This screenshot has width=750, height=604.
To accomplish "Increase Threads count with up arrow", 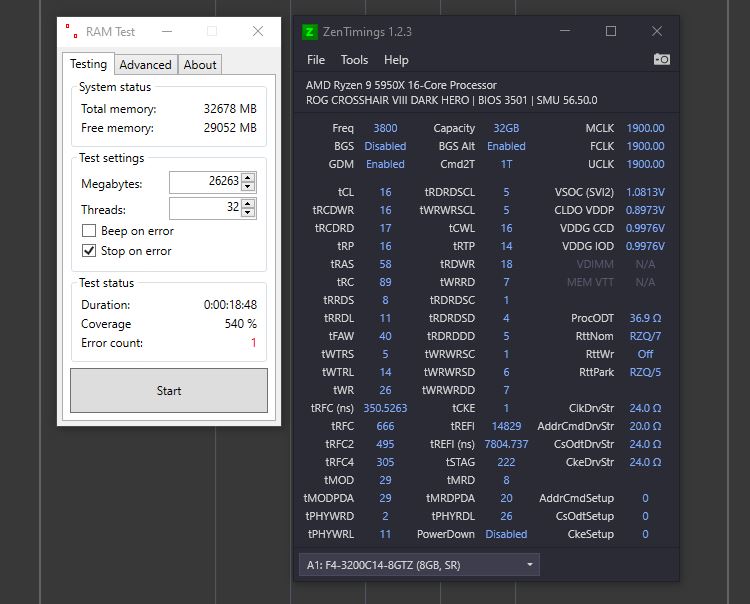I will tap(248, 203).
